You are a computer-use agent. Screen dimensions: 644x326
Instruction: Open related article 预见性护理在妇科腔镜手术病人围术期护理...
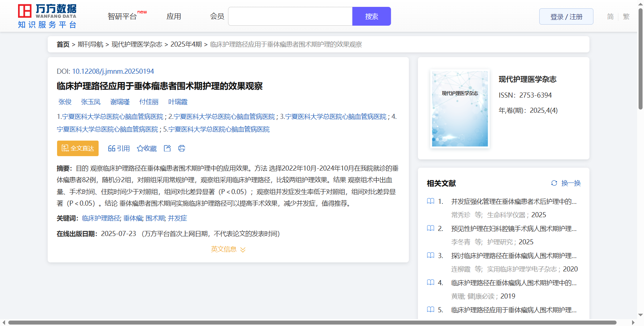click(x=514, y=229)
